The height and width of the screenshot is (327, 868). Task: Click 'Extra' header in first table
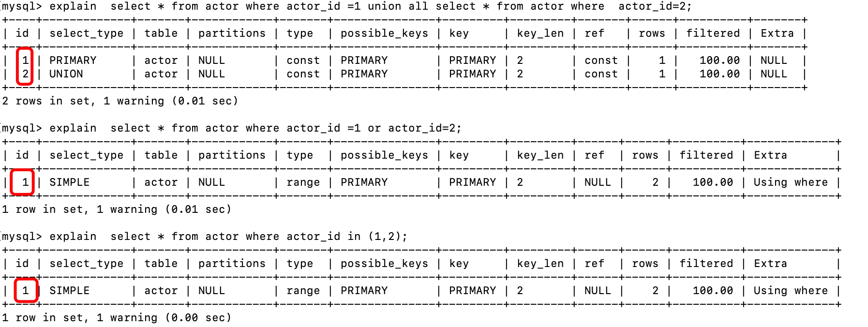777,33
